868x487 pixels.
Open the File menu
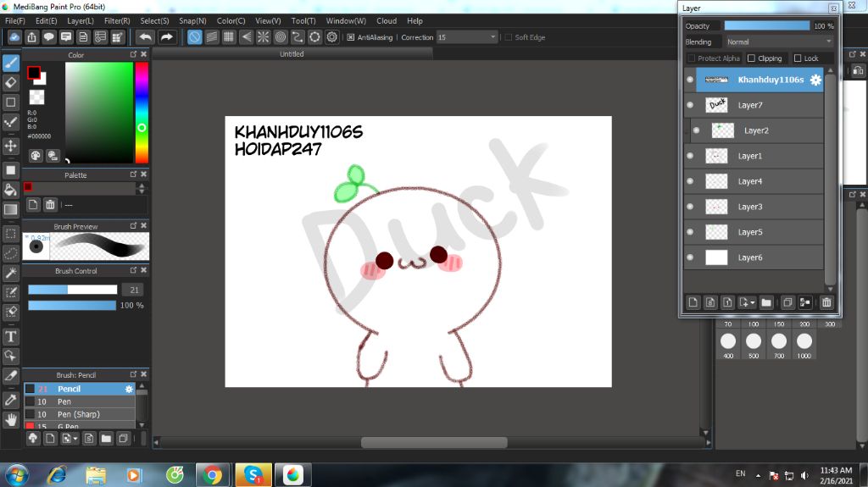point(15,21)
